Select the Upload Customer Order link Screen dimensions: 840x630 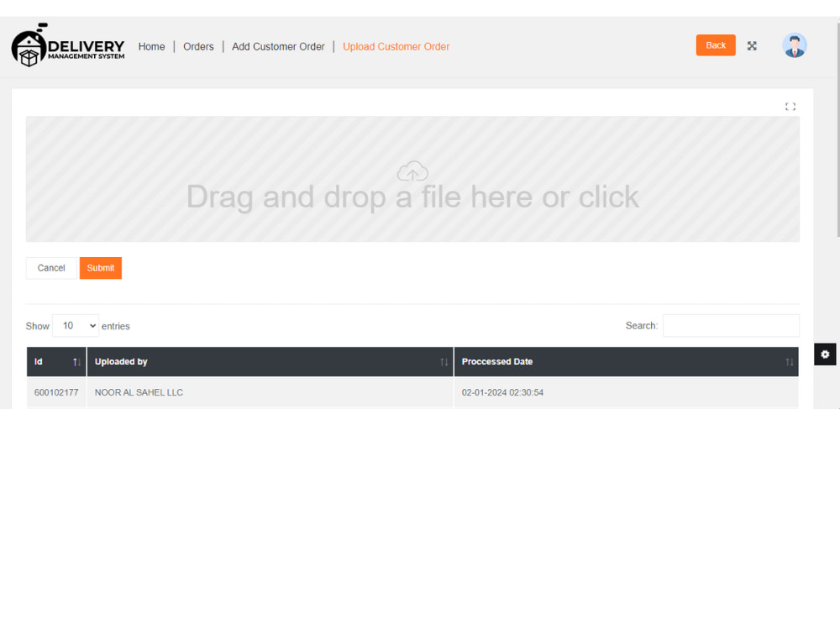click(x=396, y=46)
